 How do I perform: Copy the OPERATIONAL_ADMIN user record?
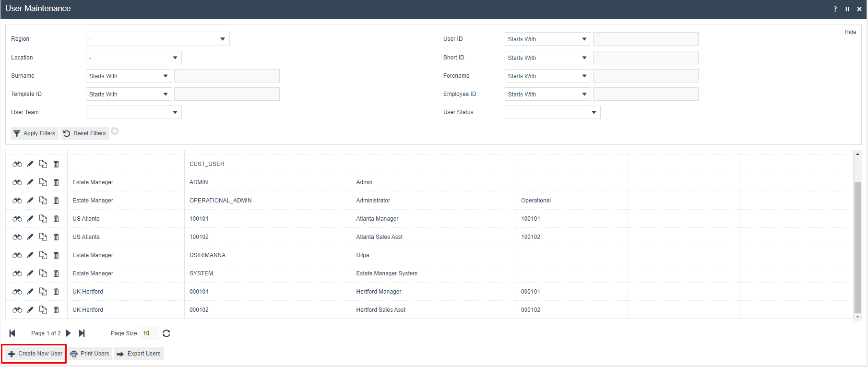tap(43, 201)
